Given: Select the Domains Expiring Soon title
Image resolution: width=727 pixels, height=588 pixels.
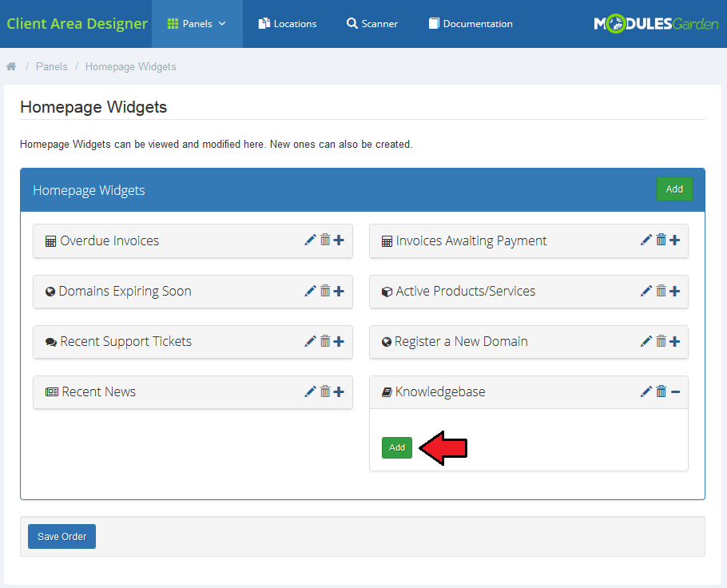Looking at the screenshot, I should point(125,292).
